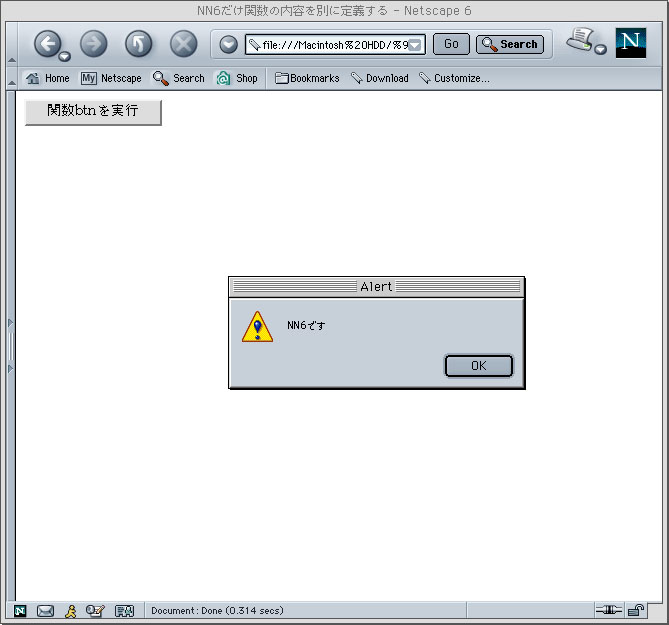
Task: Click the Back arrow navigation button
Action: click(x=47, y=44)
